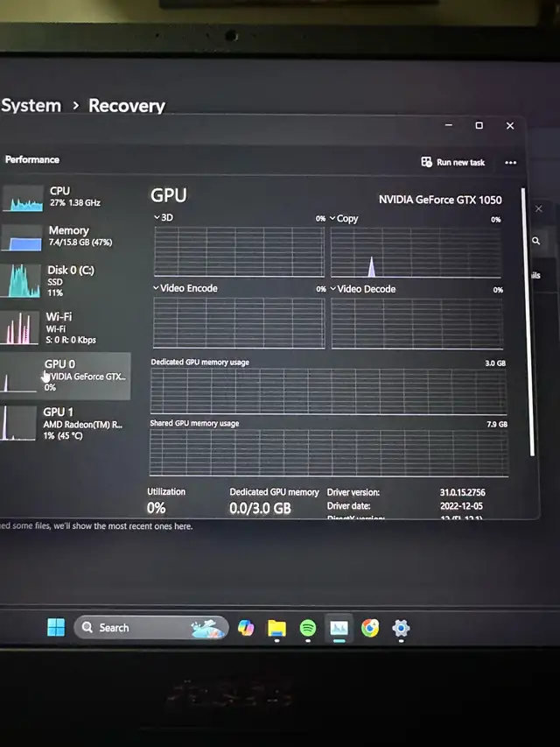Click the search icon in Settings window
The image size is (560, 747).
point(536,241)
